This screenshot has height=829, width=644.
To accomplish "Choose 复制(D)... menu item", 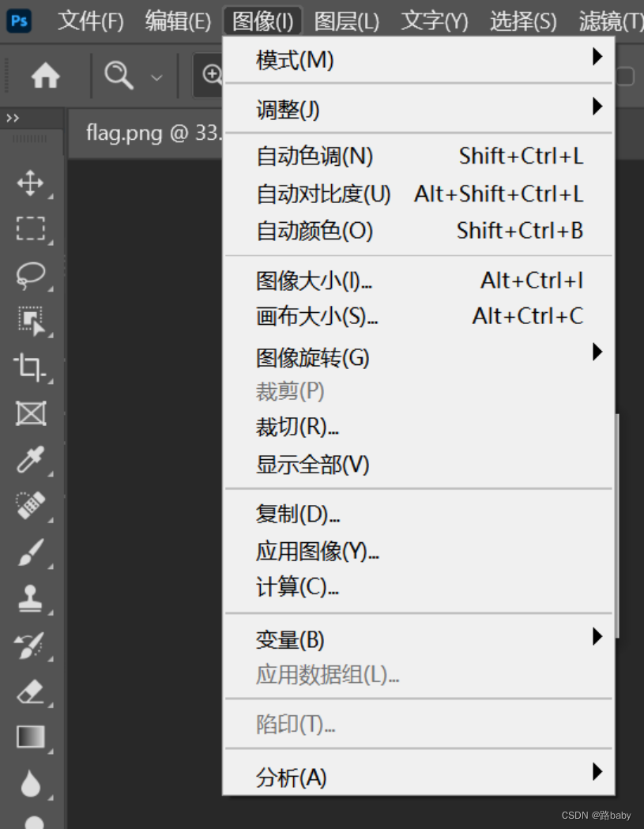I will point(419,513).
